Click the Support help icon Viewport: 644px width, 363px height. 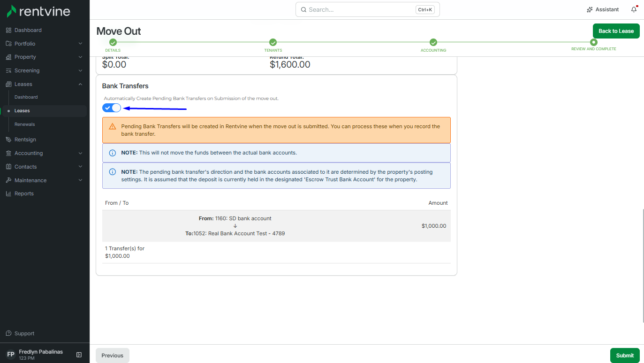[x=8, y=333]
